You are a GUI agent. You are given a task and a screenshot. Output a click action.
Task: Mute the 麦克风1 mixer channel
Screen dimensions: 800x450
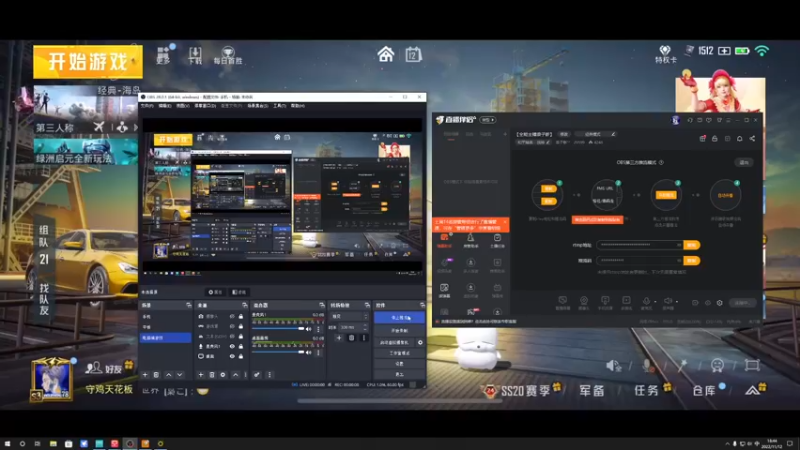click(x=309, y=329)
